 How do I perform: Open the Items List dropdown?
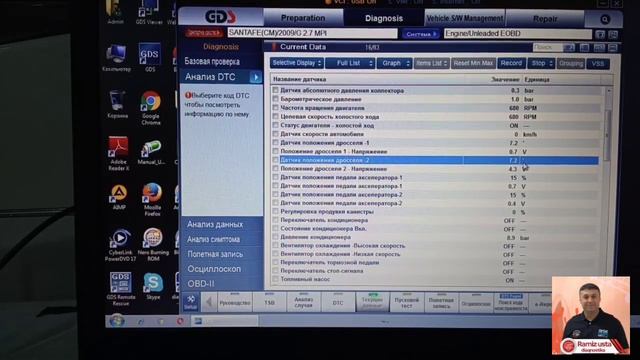431,63
